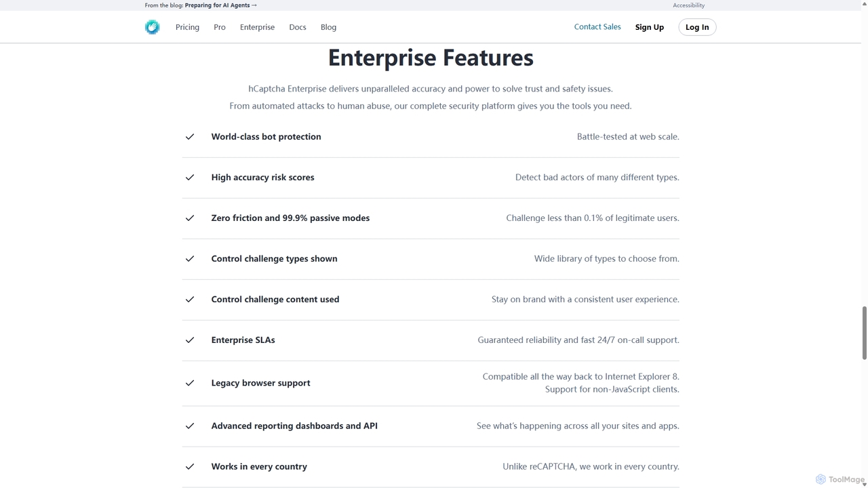Click checkmark beside Enterprise SLAs
The image size is (868, 488).
pyautogui.click(x=190, y=340)
